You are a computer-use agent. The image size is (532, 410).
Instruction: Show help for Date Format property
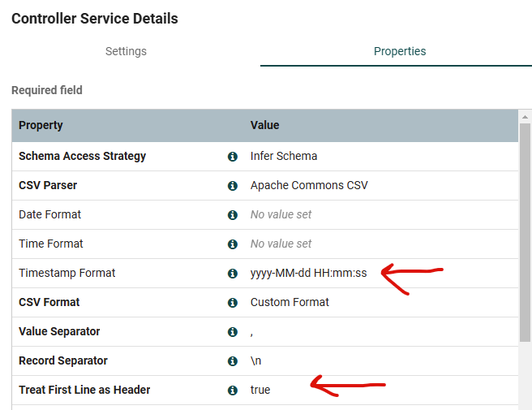pos(233,214)
